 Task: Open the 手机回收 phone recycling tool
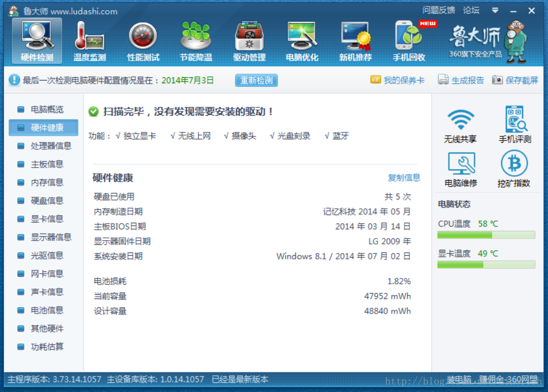409,41
